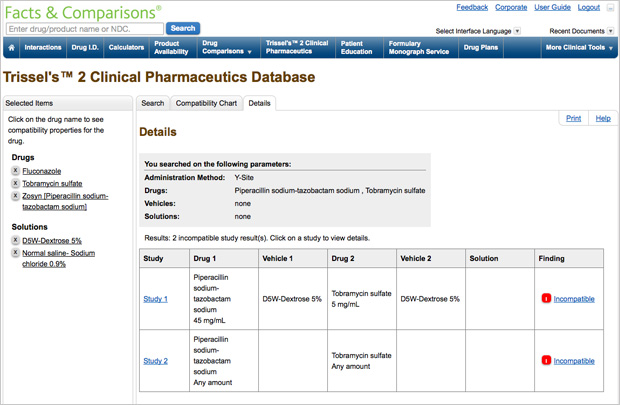Image resolution: width=620 pixels, height=405 pixels.
Task: Click the Facts & Comparisons logo
Action: [x=83, y=13]
